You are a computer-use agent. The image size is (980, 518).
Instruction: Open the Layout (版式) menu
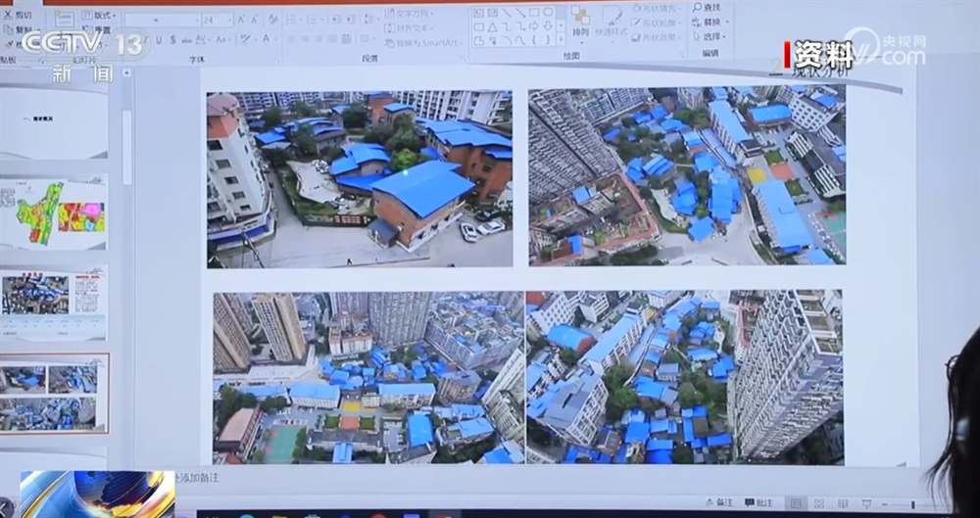click(x=100, y=16)
